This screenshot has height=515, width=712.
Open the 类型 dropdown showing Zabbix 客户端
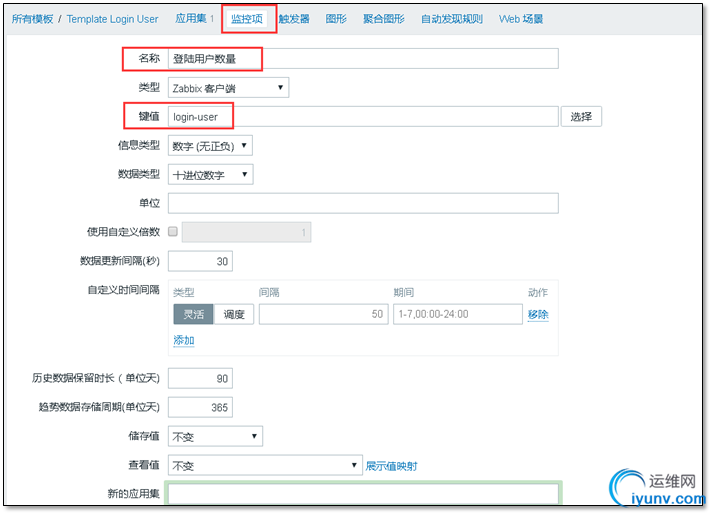tap(228, 88)
